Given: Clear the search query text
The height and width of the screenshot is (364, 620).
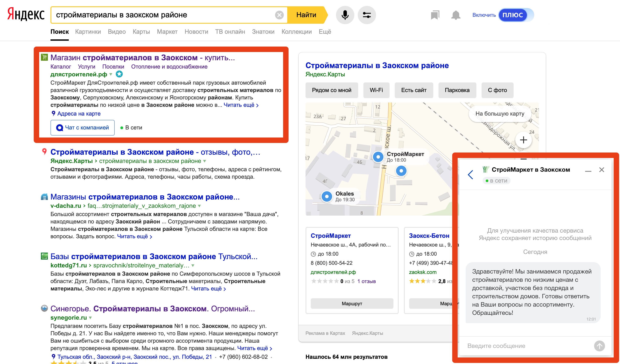Looking at the screenshot, I should (279, 15).
